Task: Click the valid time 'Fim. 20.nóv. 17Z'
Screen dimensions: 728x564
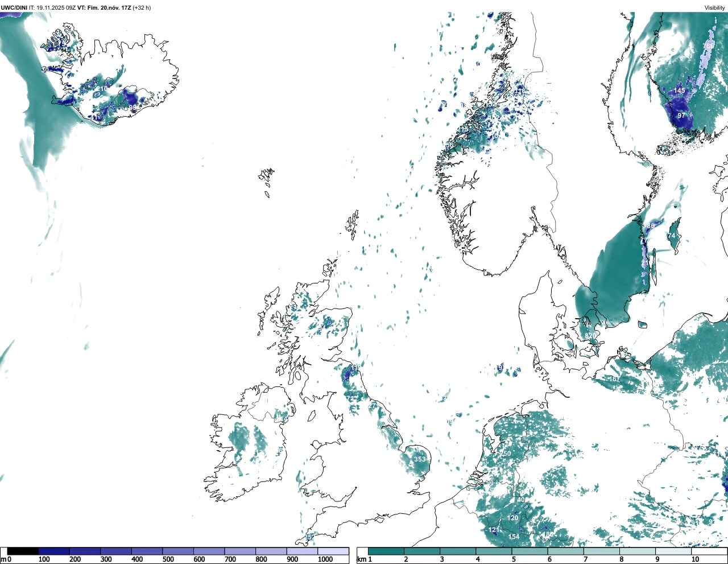Action: coord(109,7)
